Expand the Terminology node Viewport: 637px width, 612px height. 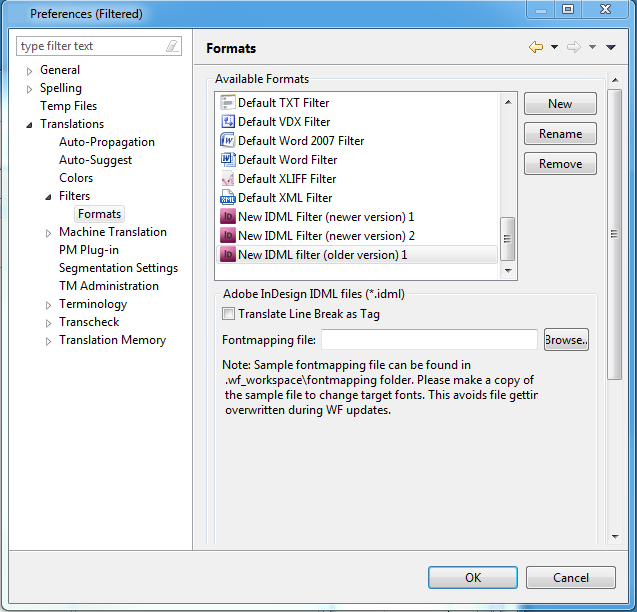pyautogui.click(x=48, y=305)
